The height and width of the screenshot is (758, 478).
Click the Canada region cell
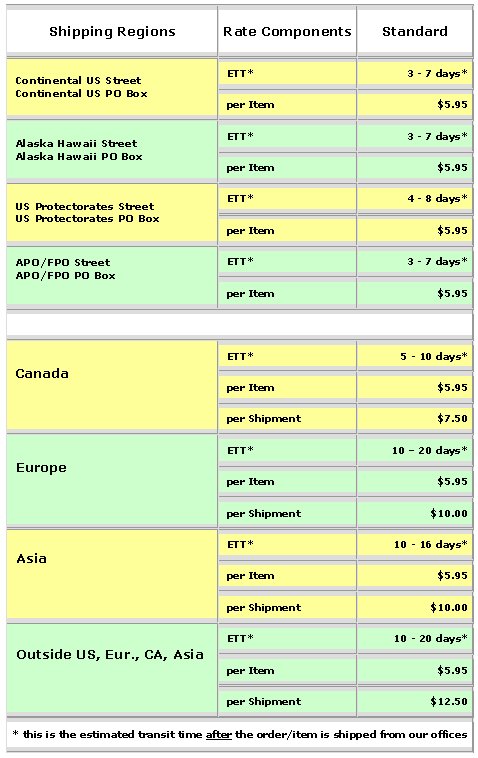pyautogui.click(x=112, y=385)
